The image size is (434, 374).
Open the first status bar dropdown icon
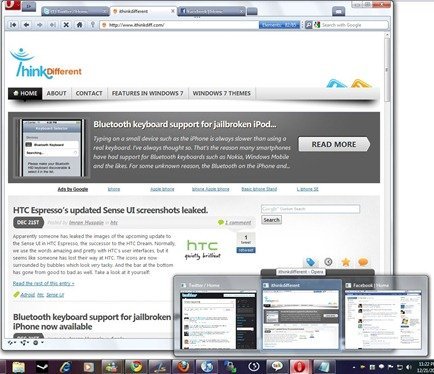[12, 343]
